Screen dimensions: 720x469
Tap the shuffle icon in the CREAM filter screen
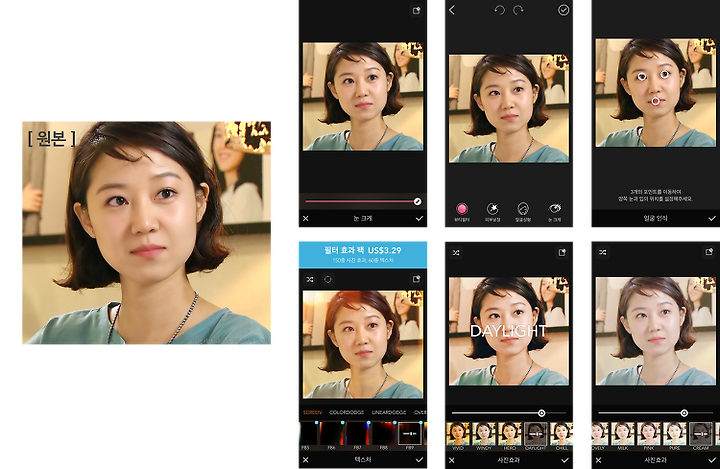tap(603, 252)
